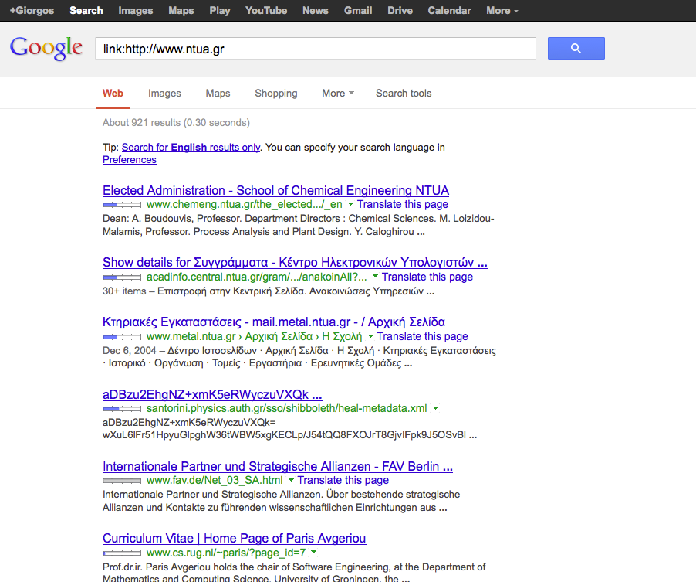Click the search query input field
The image size is (696, 582).
(x=316, y=48)
